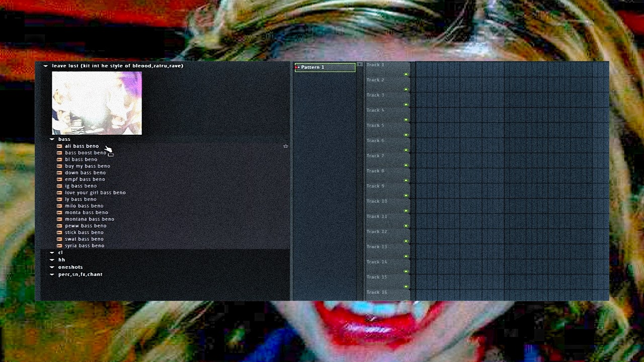This screenshot has height=362, width=644.
Task: Click the Track 11 header label
Action: [377, 216]
